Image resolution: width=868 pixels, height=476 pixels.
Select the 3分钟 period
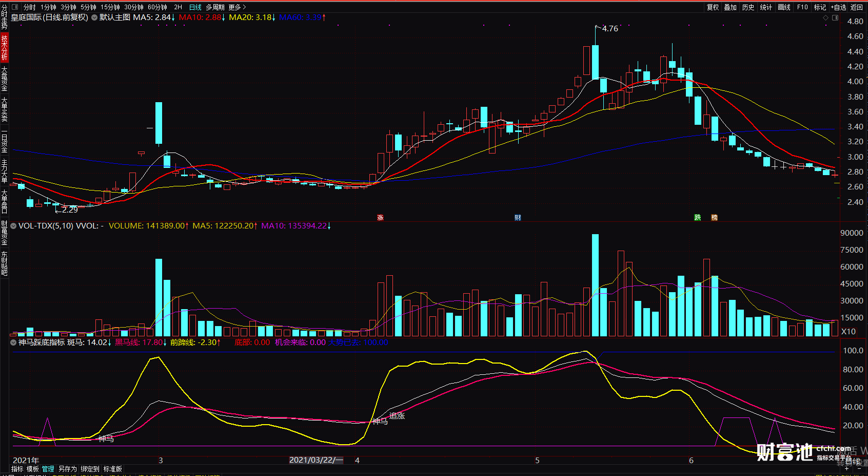coord(68,7)
